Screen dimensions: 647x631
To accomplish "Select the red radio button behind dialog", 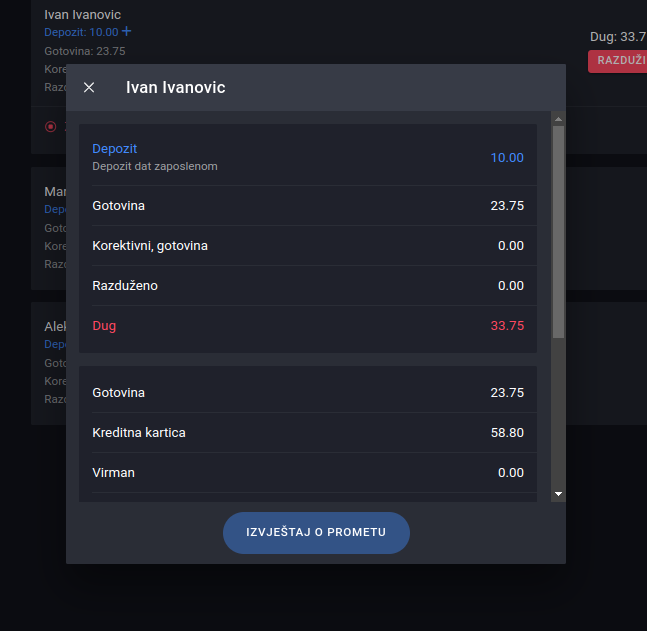I will point(51,127).
